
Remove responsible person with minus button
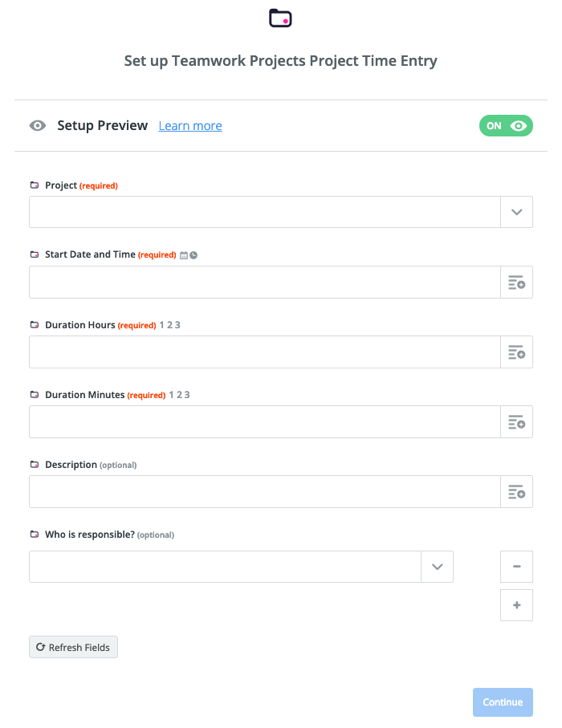516,567
